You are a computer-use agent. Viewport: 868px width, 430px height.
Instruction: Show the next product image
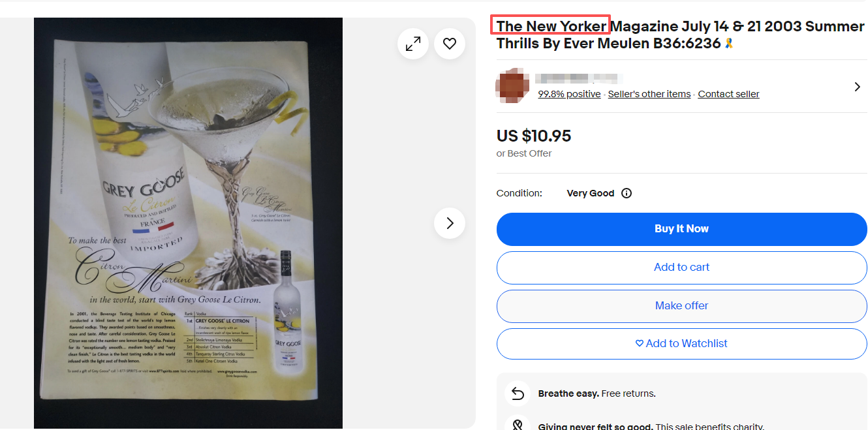[x=450, y=223]
